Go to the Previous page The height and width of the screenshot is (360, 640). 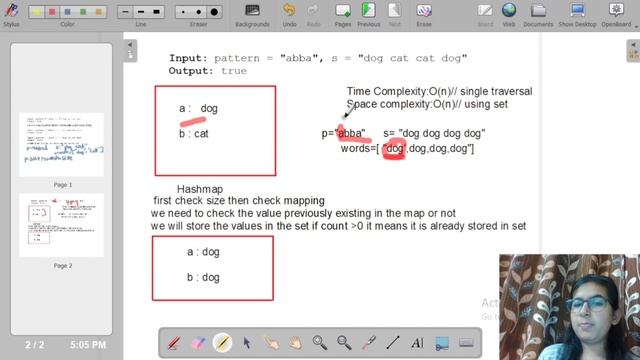pyautogui.click(x=369, y=15)
